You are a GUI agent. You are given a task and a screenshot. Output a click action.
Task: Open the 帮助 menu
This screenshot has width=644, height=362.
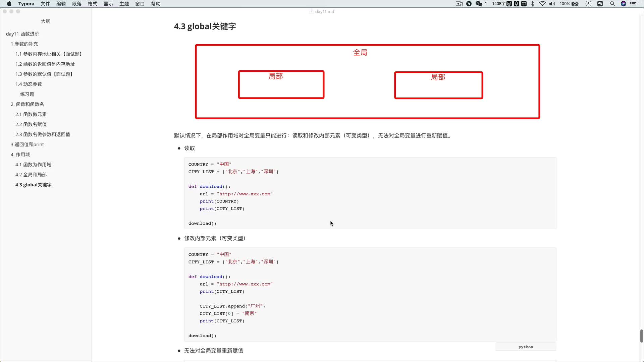coord(156,4)
